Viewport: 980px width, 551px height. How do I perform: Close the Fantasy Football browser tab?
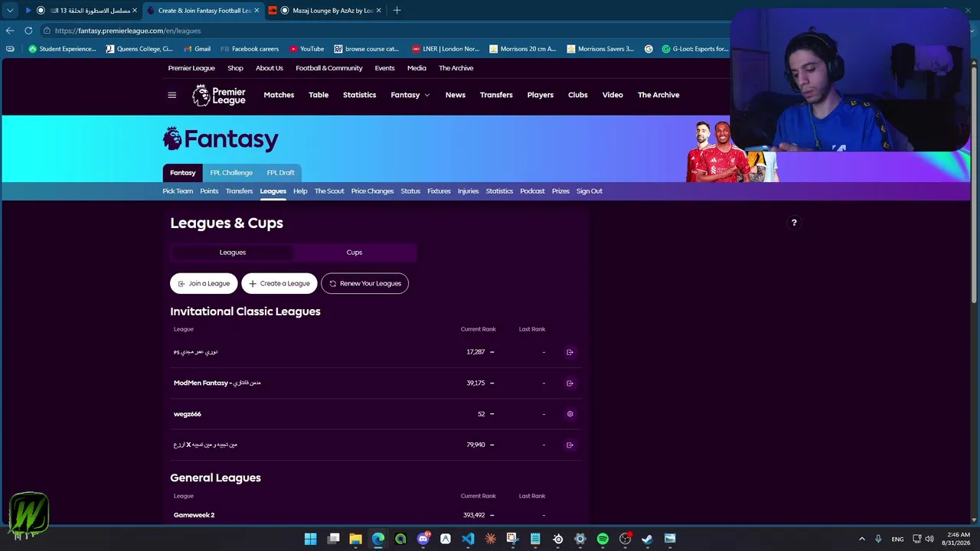(256, 11)
